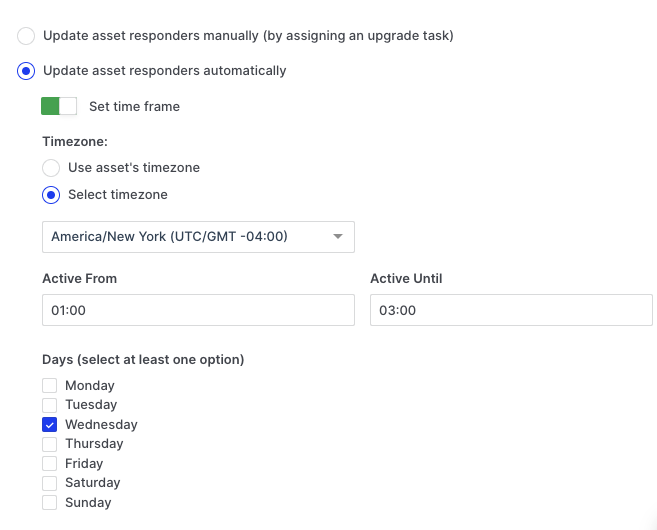Click the timezone dropdown arrow
This screenshot has height=530, width=657.
click(338, 237)
